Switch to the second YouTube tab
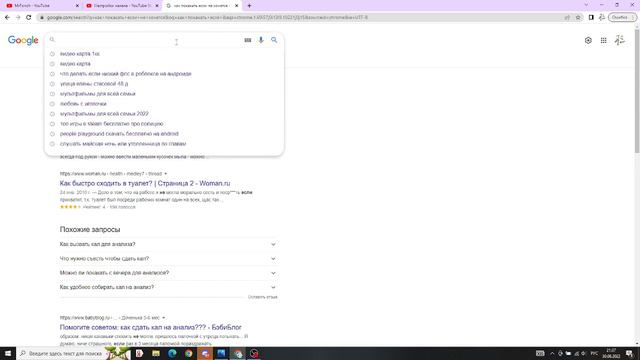 pyautogui.click(x=122, y=6)
